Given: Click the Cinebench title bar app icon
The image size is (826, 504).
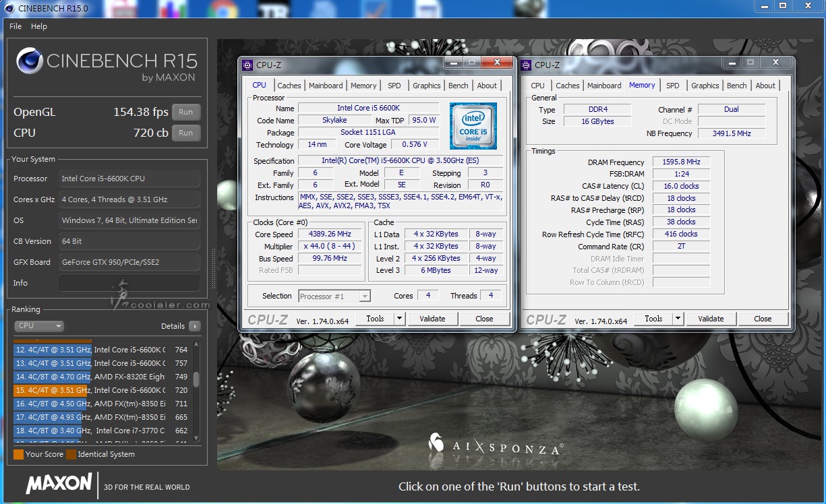Looking at the screenshot, I should (9, 8).
